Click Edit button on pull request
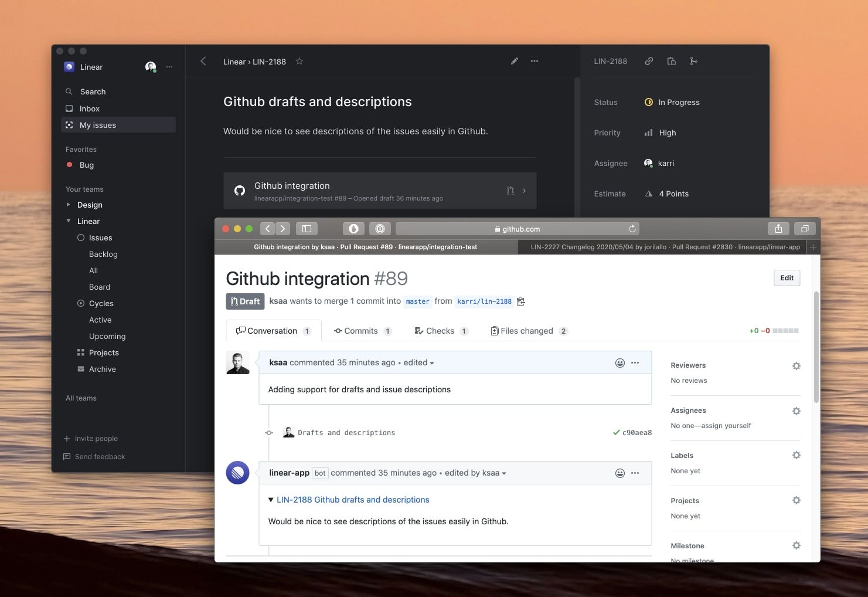Image resolution: width=868 pixels, height=597 pixels. pyautogui.click(x=787, y=278)
